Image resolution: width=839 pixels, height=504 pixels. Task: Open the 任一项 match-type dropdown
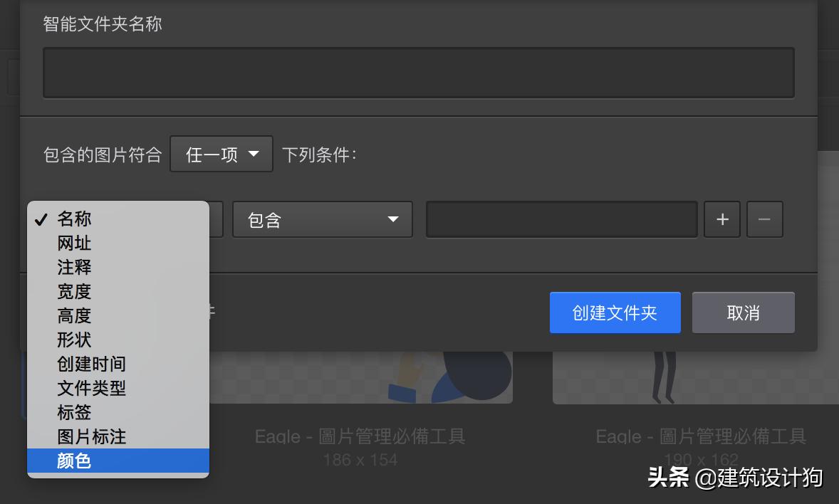click(221, 153)
